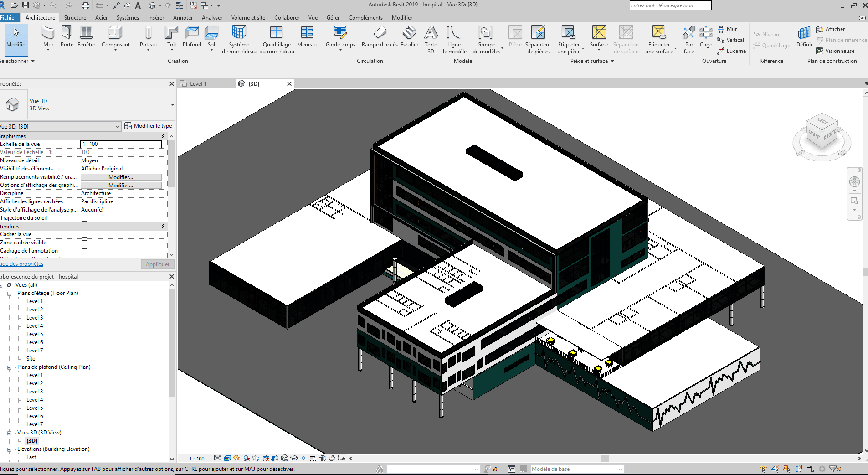868x475 pixels.
Task: Toggle the Zone cadrée visible checkbox
Action: [84, 243]
